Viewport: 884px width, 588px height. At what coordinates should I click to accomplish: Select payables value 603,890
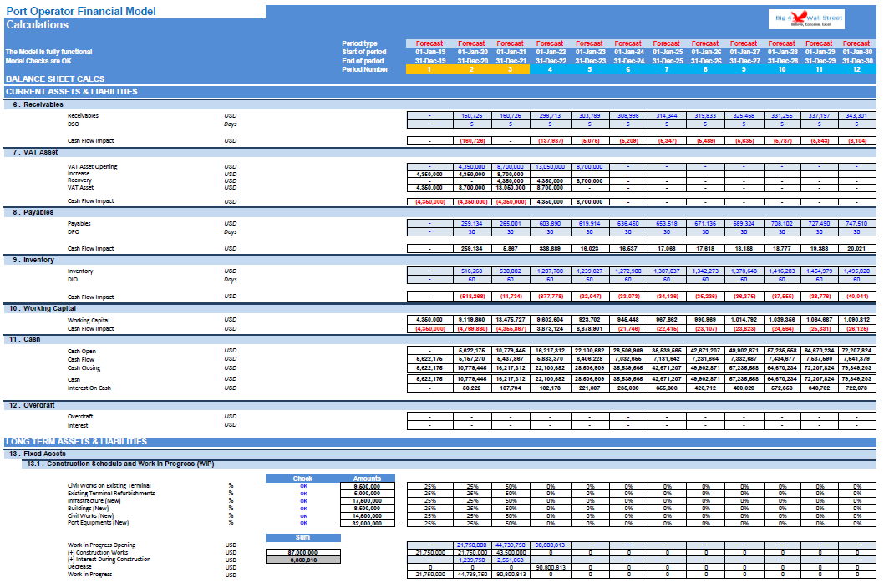(551, 223)
